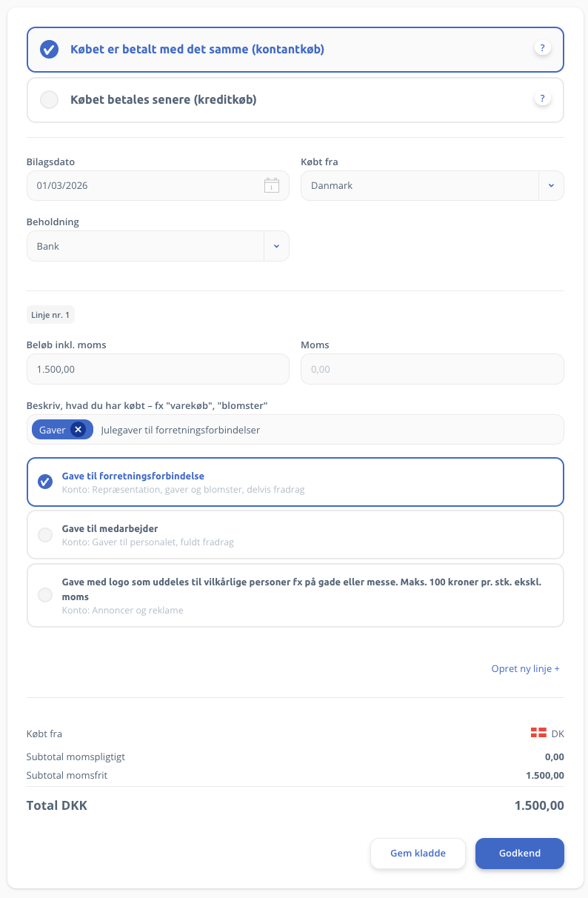Image resolution: width=588 pixels, height=898 pixels.
Task: Save draft with 'Gem kladde' button
Action: [x=418, y=853]
